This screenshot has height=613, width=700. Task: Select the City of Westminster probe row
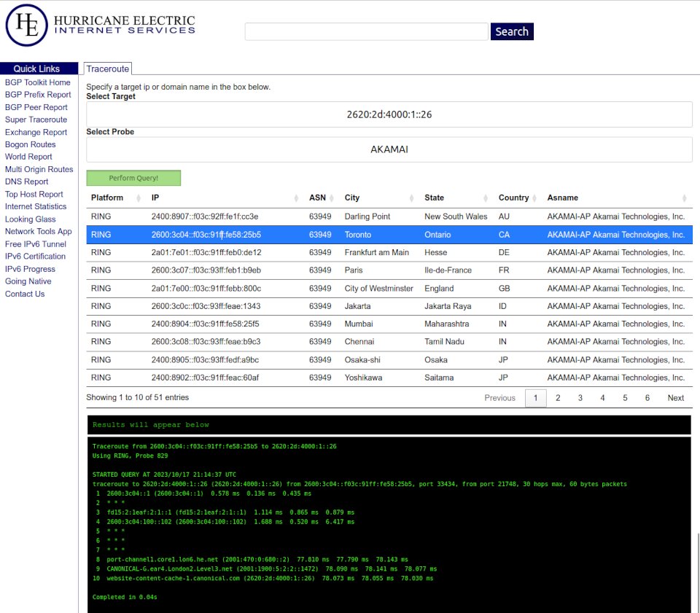389,289
